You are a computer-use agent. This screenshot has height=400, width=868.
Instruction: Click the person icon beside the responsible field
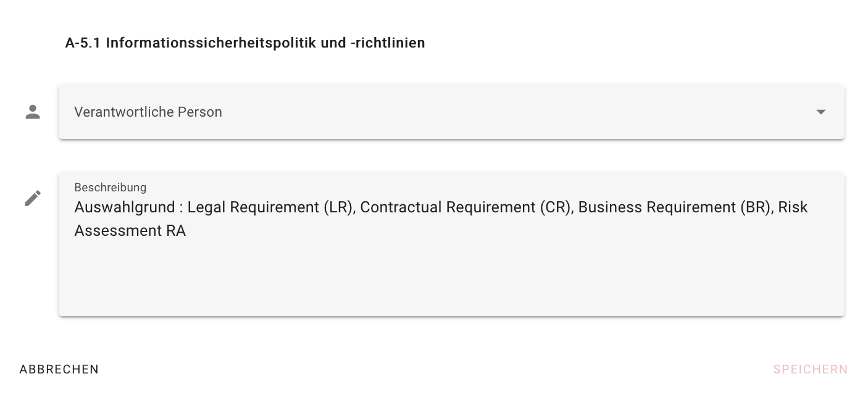(x=33, y=112)
